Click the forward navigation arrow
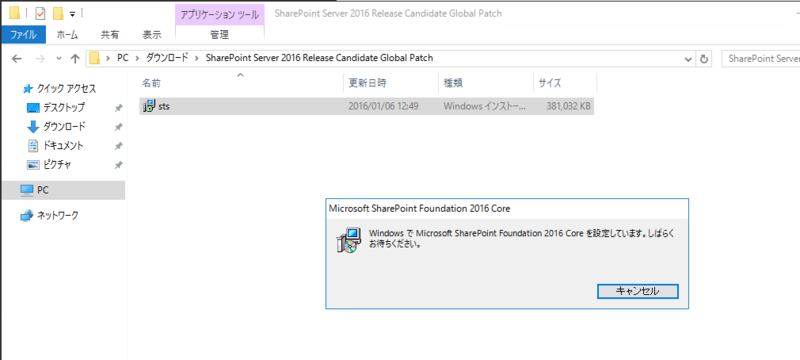This screenshot has width=800, height=360. [40, 59]
